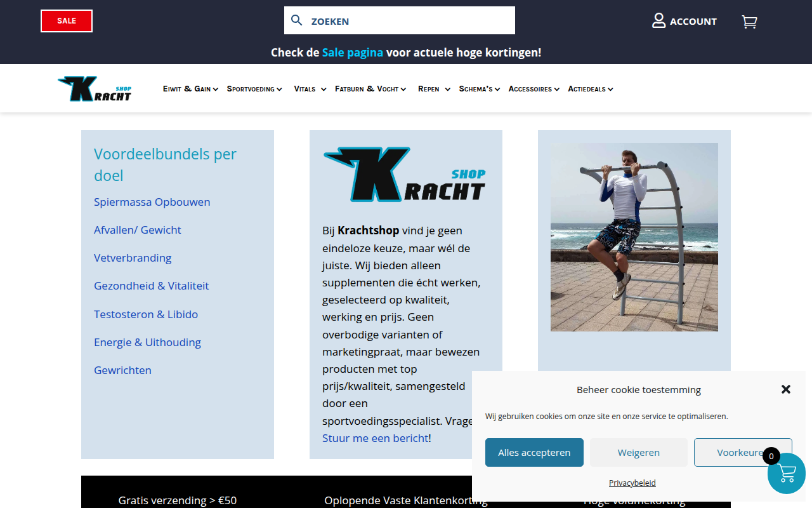
Task: Click the Krachtshop logo in navigation bar
Action: (95, 89)
